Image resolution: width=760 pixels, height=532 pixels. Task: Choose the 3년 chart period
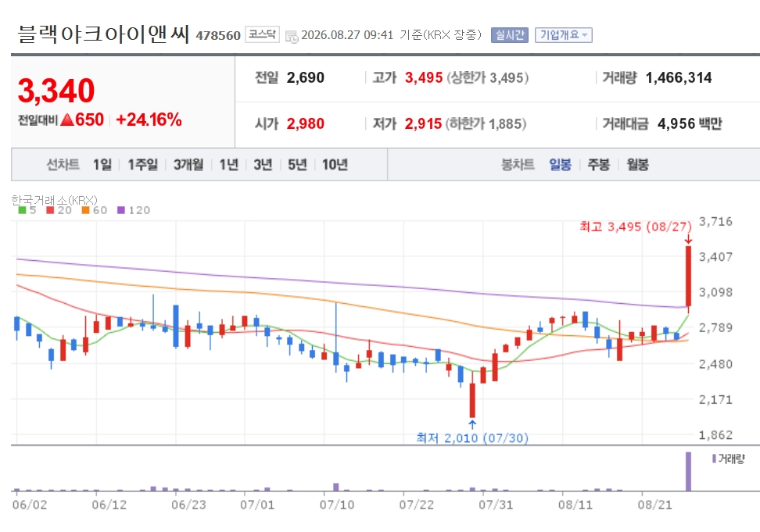[x=263, y=165]
